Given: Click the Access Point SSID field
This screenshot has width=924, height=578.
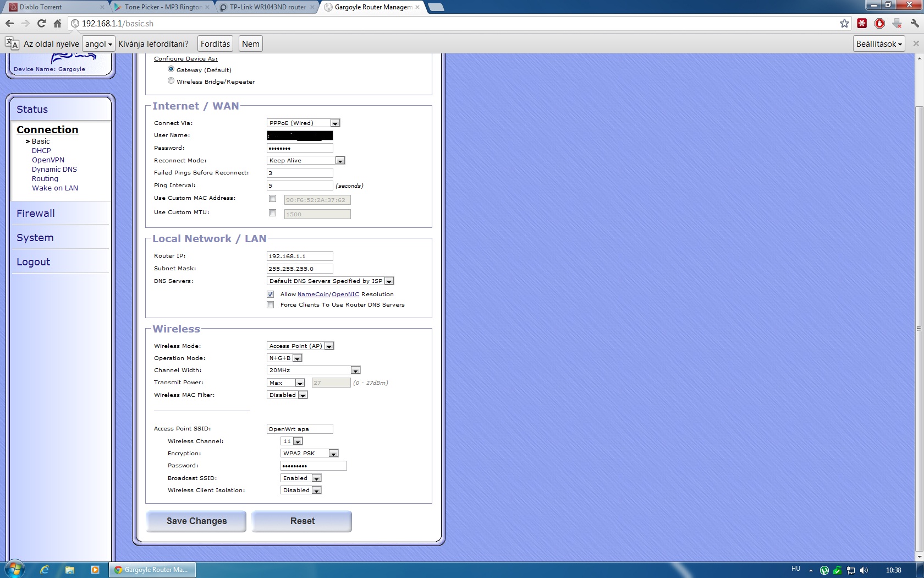Looking at the screenshot, I should pos(300,429).
